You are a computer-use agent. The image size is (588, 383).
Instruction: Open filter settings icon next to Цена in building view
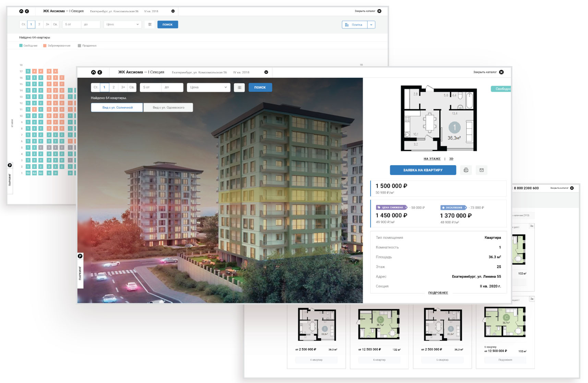point(239,87)
